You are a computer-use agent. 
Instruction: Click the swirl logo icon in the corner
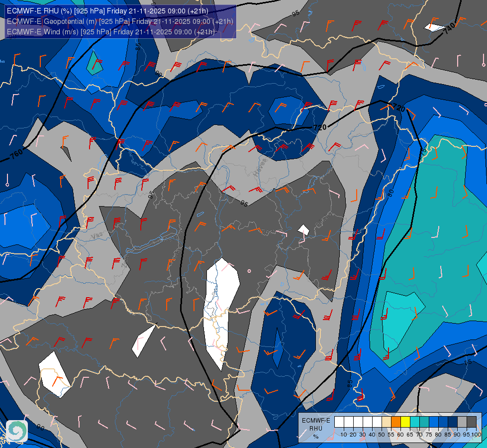pyautogui.click(x=17, y=431)
